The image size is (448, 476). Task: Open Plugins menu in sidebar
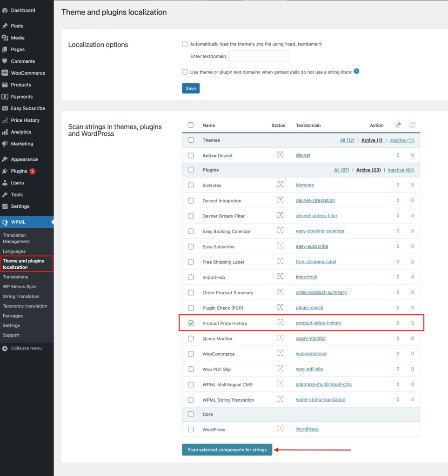point(19,171)
